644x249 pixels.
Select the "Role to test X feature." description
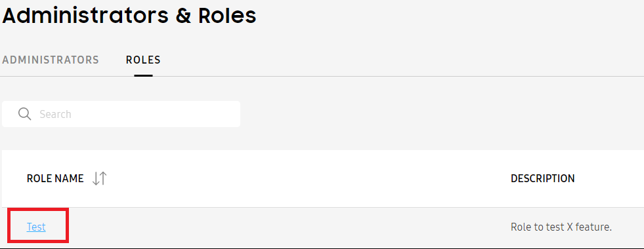[561, 227]
